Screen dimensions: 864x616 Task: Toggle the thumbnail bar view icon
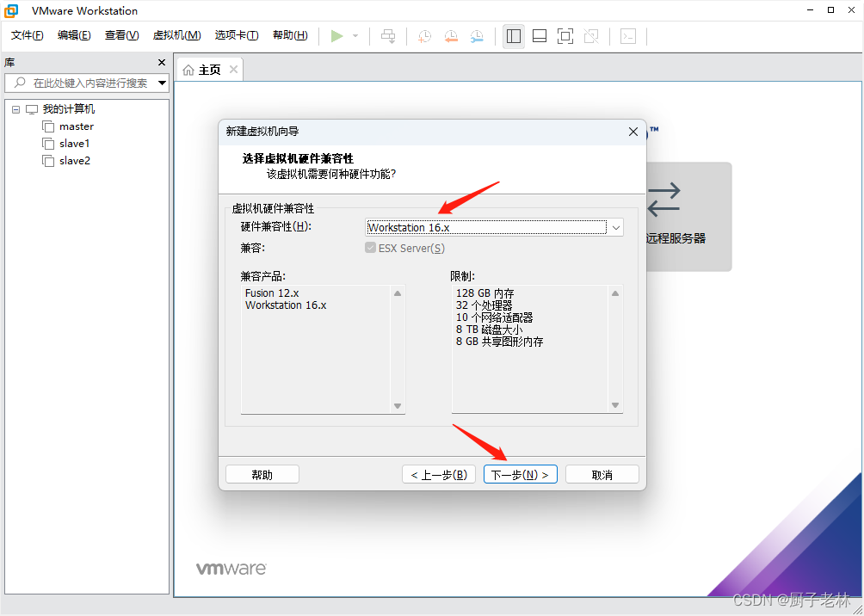coord(540,36)
